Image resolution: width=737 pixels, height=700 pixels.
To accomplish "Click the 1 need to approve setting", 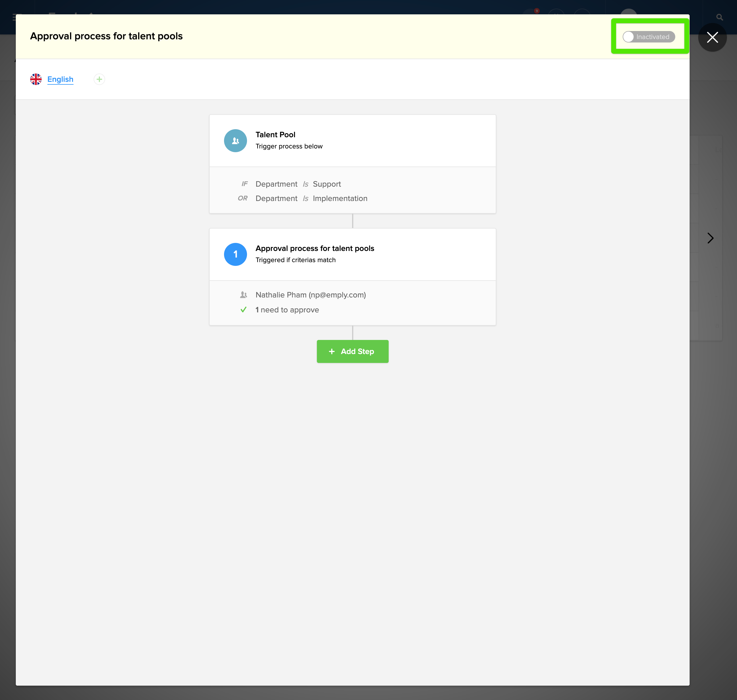I will point(287,310).
